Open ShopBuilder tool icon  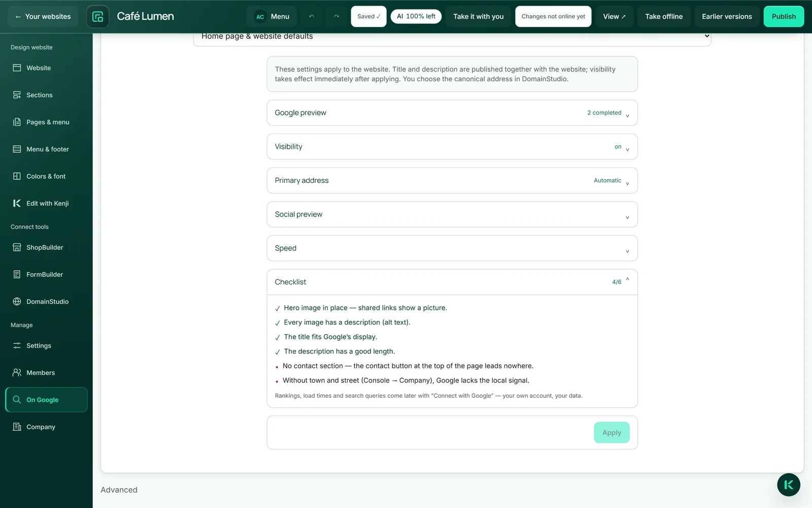(17, 247)
